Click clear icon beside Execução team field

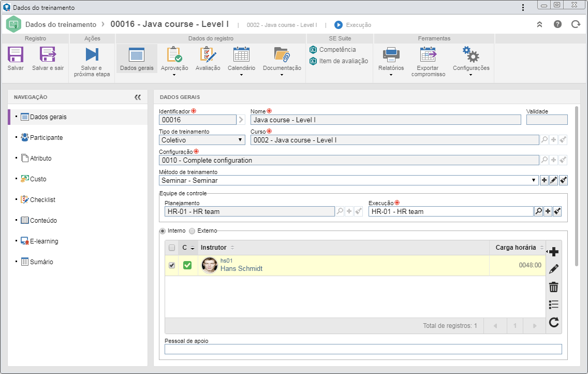pyautogui.click(x=557, y=211)
